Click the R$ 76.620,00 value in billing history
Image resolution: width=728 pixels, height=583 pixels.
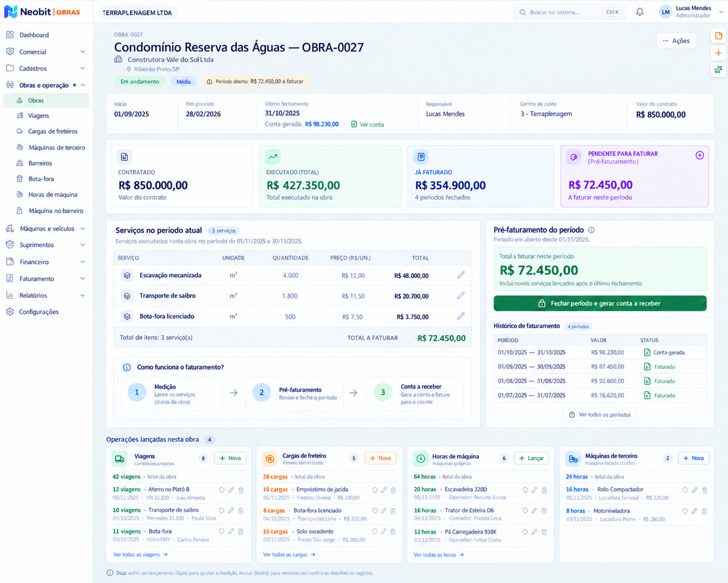tap(608, 395)
